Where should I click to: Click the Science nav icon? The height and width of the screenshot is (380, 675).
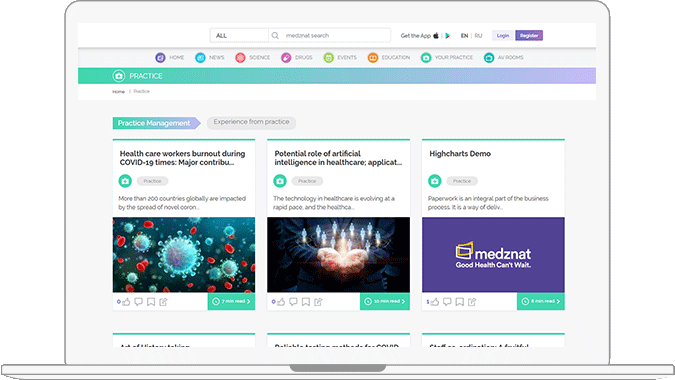click(x=240, y=57)
